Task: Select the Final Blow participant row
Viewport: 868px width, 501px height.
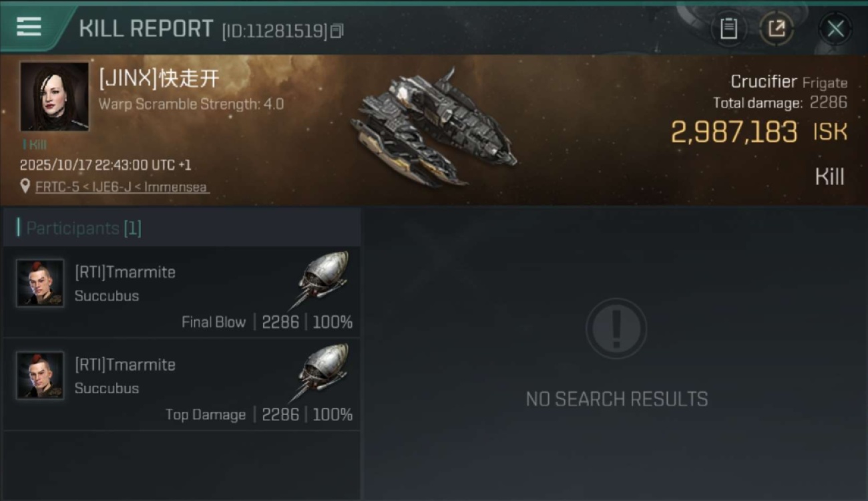Action: [182, 292]
